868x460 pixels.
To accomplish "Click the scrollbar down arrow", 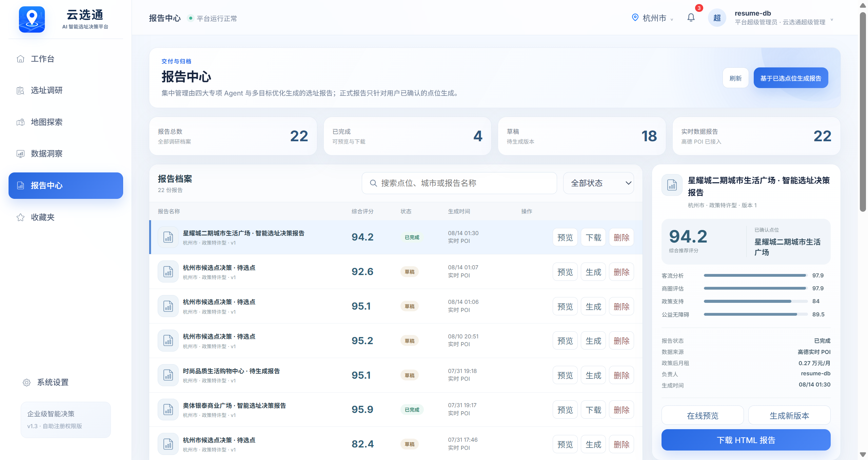I will [863, 455].
